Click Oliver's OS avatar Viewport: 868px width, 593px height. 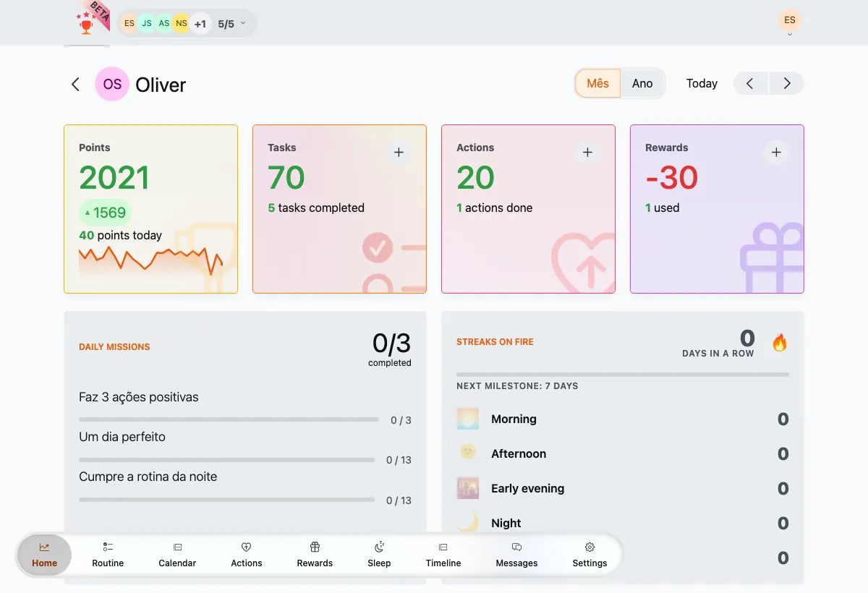(112, 85)
